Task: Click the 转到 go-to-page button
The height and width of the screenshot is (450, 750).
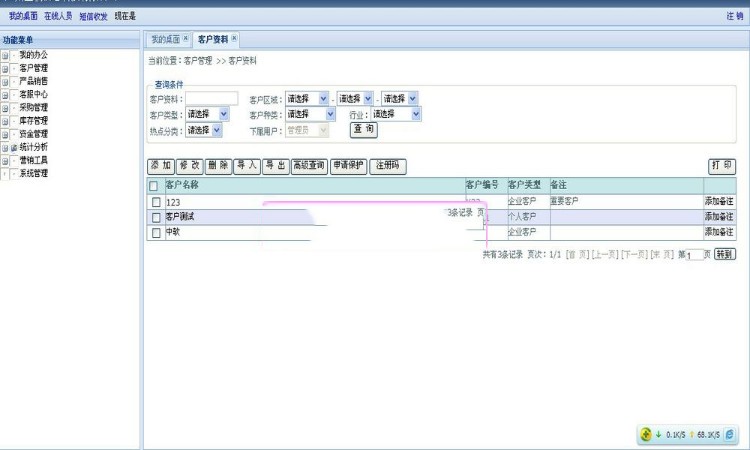Action: point(725,254)
